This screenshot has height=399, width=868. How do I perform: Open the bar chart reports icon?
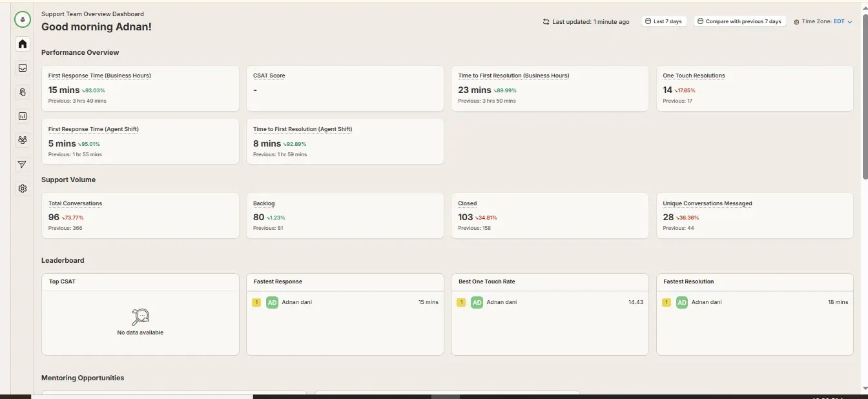pos(23,116)
